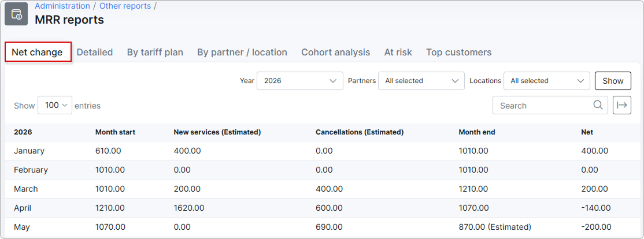Image resolution: width=644 pixels, height=239 pixels.
Task: Click April's Cancellations value 600.00
Action: pyautogui.click(x=329, y=208)
